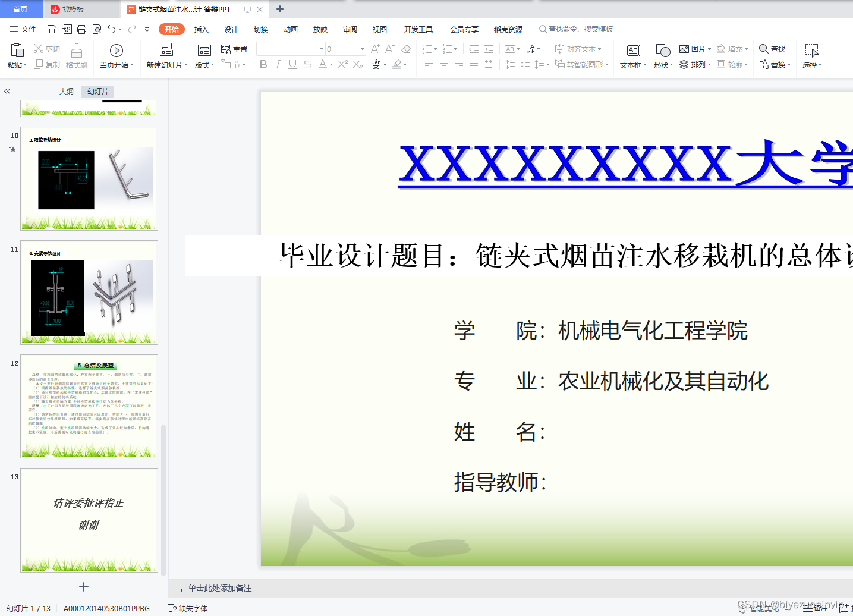Click 单击此处添加备注 to add notes

coord(220,587)
